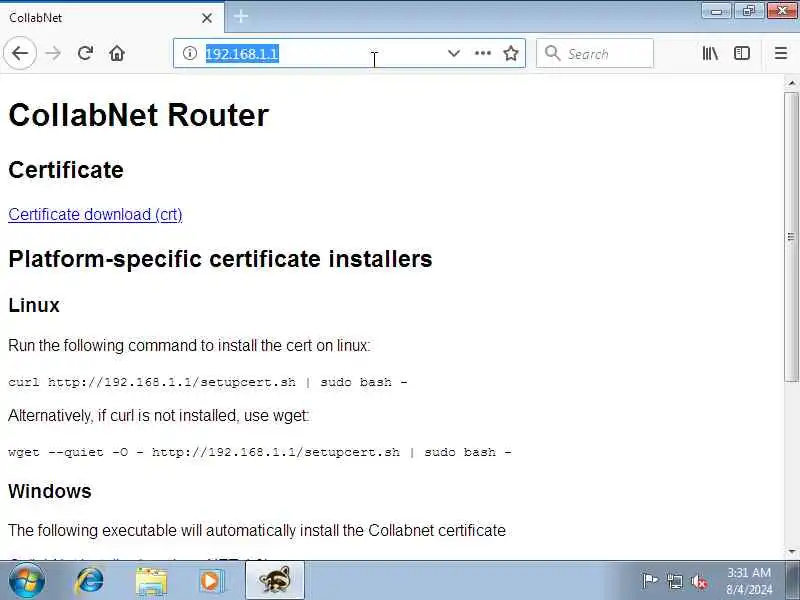The width and height of the screenshot is (800, 600).
Task: Open the browser home page
Action: click(x=117, y=53)
